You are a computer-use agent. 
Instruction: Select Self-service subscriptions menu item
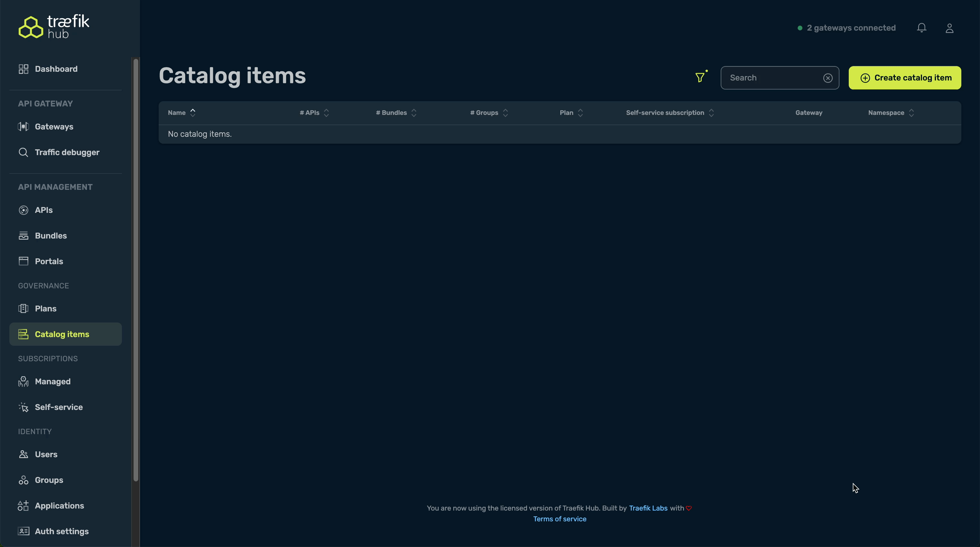tap(59, 407)
